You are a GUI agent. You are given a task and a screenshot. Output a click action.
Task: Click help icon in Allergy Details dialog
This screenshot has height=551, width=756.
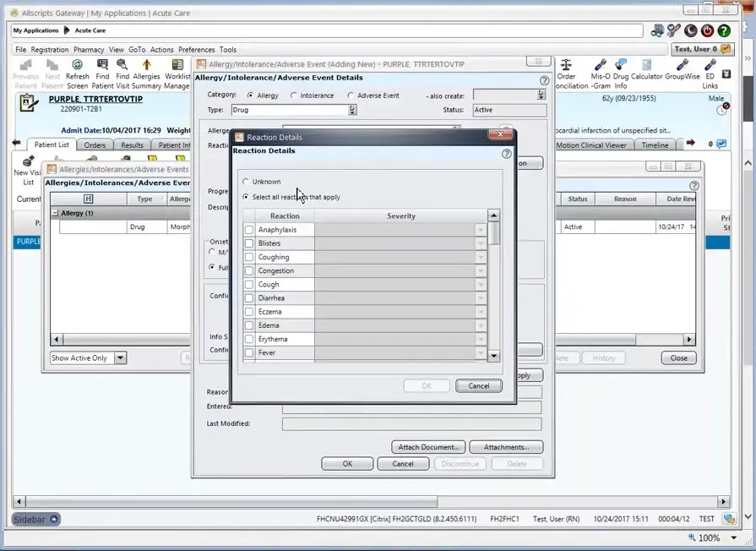click(544, 80)
